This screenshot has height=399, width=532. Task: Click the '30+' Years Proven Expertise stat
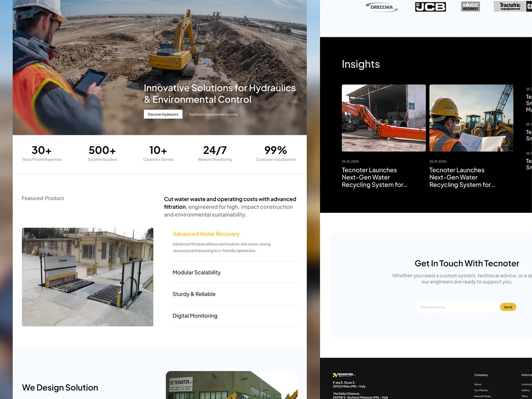42,153
